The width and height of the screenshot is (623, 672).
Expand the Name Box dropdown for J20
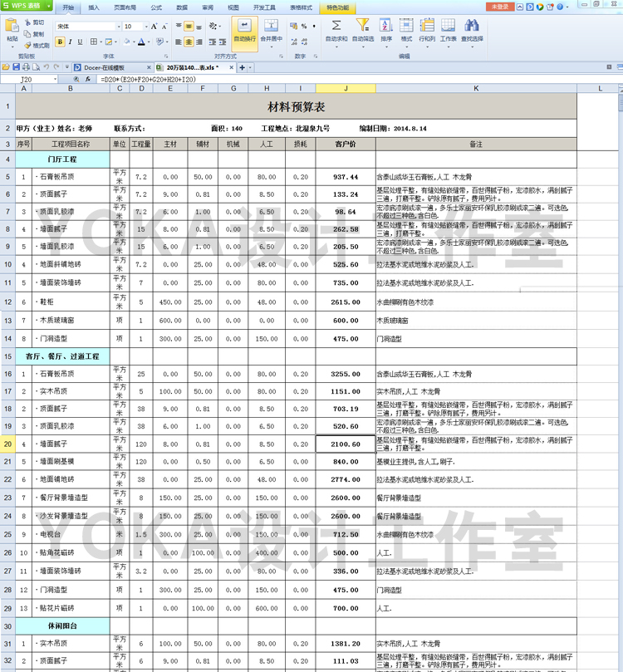click(56, 79)
